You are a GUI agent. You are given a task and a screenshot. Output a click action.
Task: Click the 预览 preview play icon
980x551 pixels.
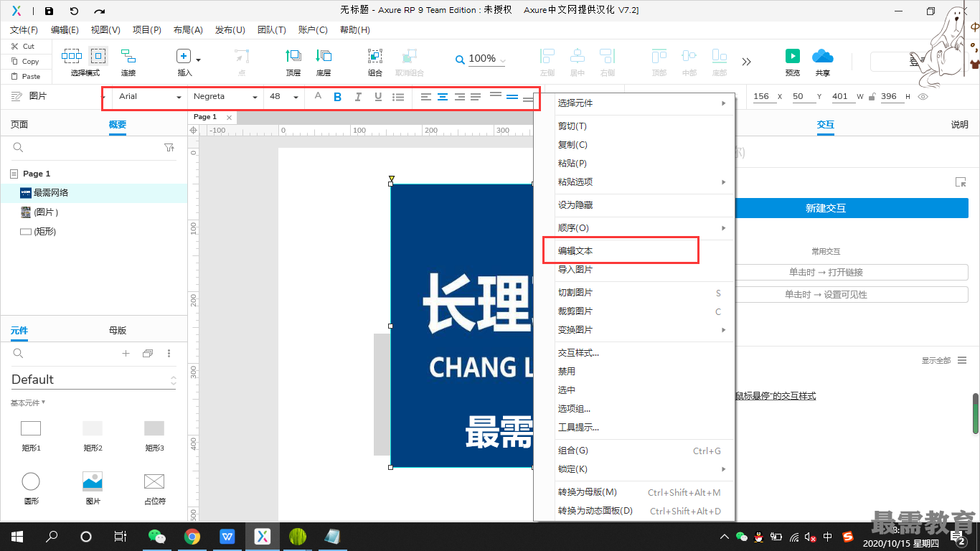coord(793,56)
